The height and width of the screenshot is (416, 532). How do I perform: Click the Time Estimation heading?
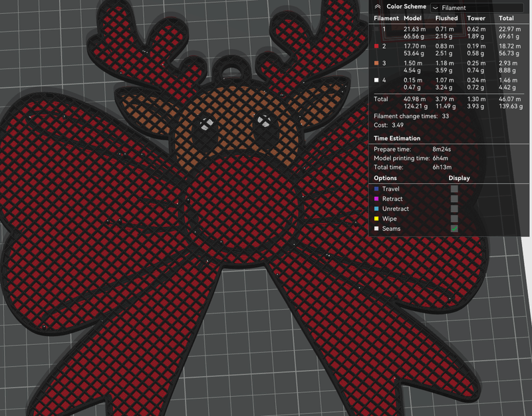point(396,138)
